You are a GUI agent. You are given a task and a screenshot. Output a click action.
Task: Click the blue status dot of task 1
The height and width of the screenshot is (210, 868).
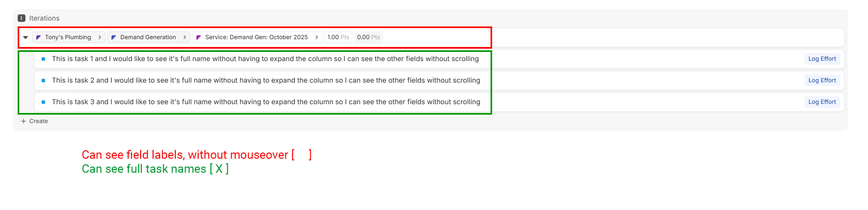43,59
